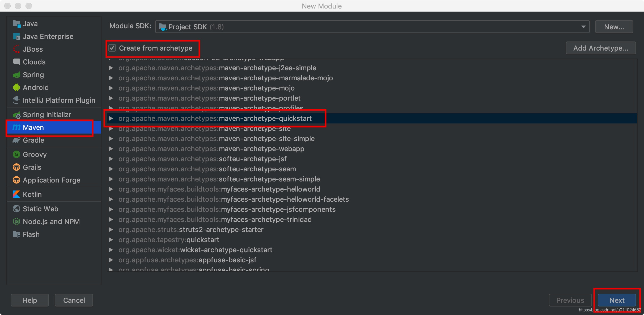The image size is (644, 315).
Task: Click the JBoss red dotted icon
Action: (16, 49)
